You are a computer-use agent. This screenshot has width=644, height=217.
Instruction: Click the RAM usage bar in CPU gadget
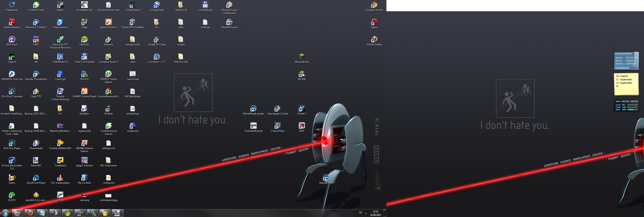click(633, 110)
